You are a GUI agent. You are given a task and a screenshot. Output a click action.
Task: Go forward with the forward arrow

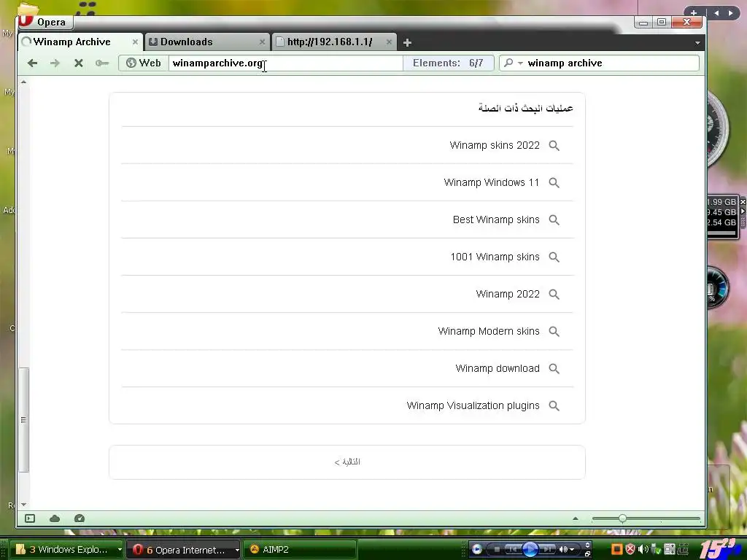point(55,63)
